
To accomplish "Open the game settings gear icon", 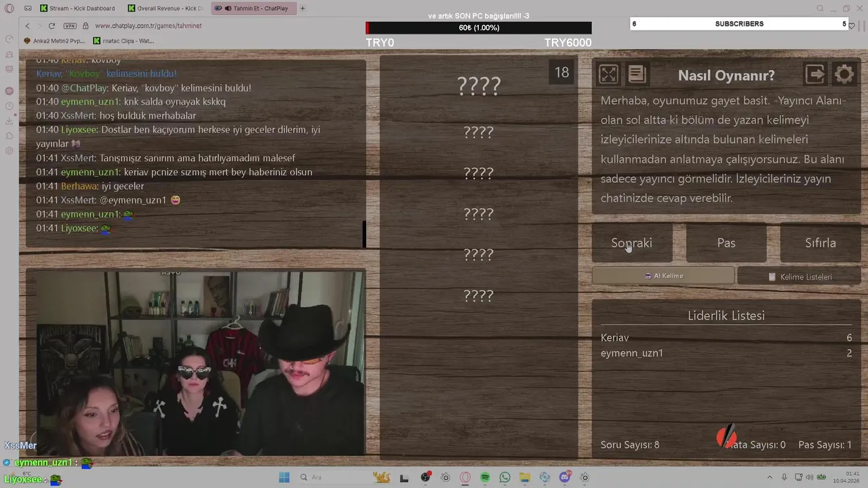I will (x=844, y=75).
